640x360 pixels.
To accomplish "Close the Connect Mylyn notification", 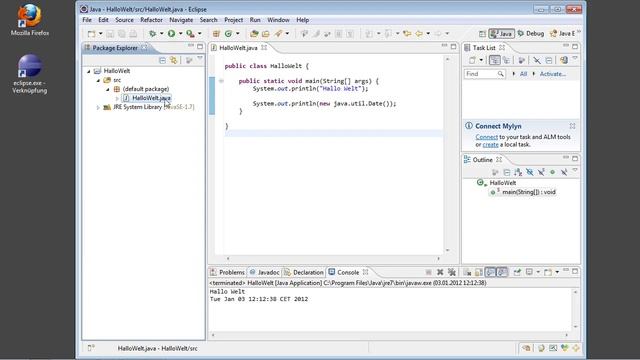I will tap(572, 126).
